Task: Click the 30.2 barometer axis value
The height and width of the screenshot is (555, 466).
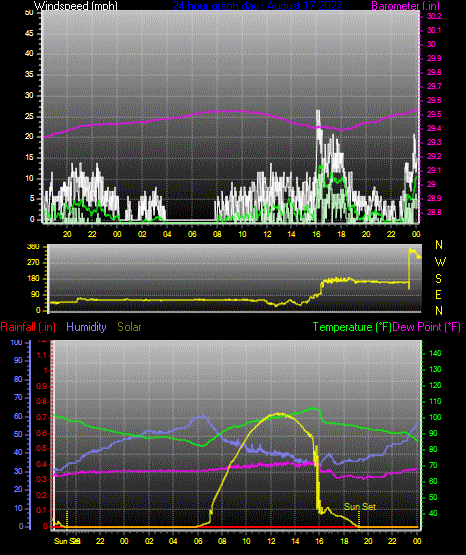Action: [x=434, y=16]
